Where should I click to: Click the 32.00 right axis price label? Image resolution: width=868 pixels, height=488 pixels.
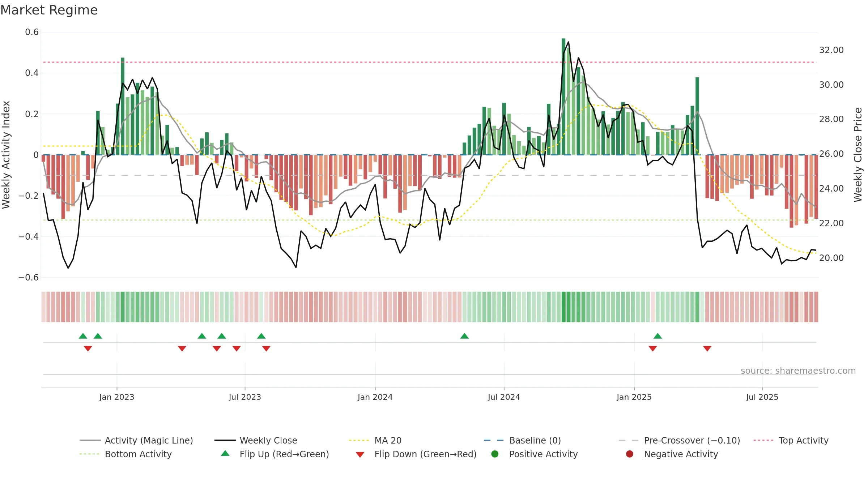pyautogui.click(x=831, y=50)
